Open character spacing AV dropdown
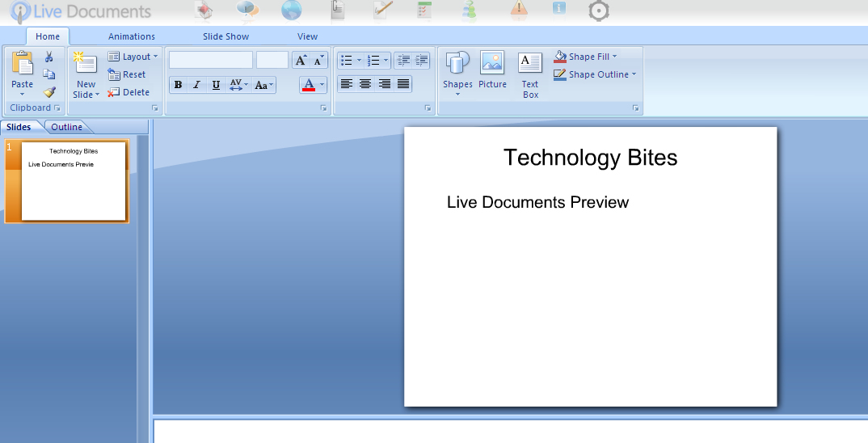 click(x=238, y=85)
